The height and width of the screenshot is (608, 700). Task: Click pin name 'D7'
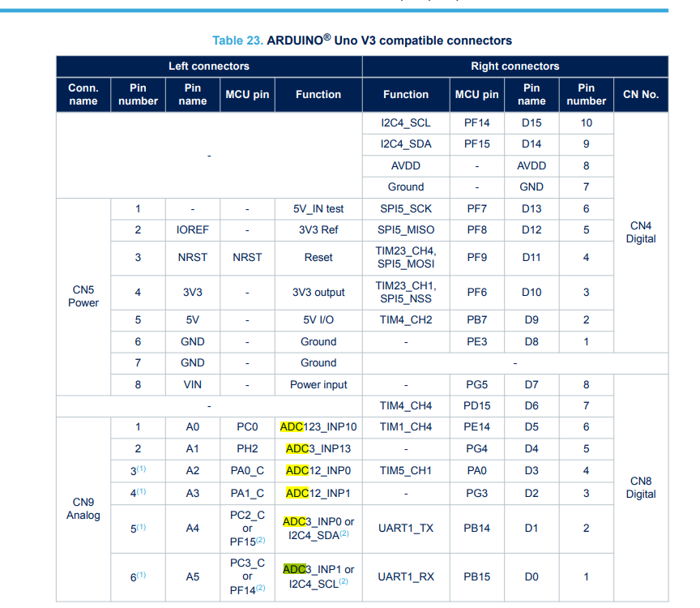pos(531,384)
